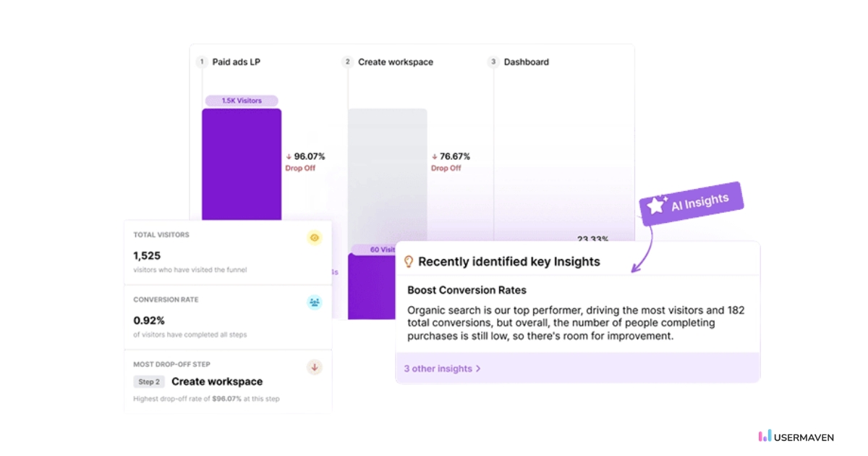Select step number 1 circle beside Paid ads LP

coord(202,62)
